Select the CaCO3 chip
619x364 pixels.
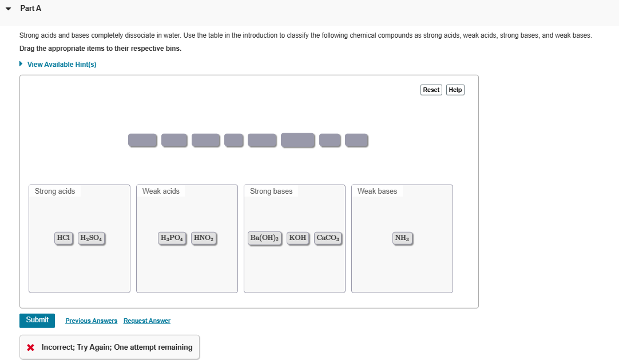328,238
